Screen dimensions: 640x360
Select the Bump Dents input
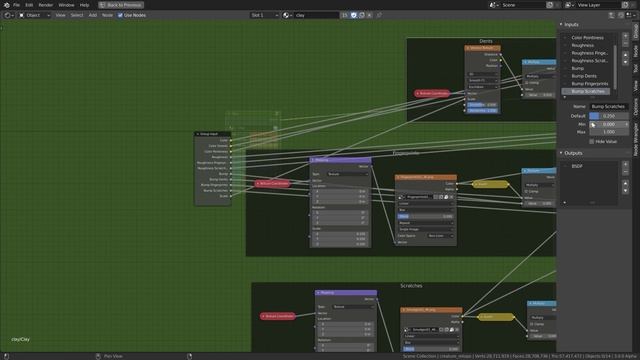(584, 76)
